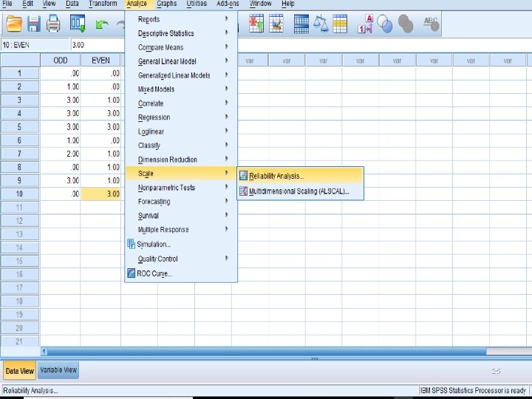This screenshot has height=399, width=532.
Task: Open the File menu
Action: pyautogui.click(x=7, y=4)
